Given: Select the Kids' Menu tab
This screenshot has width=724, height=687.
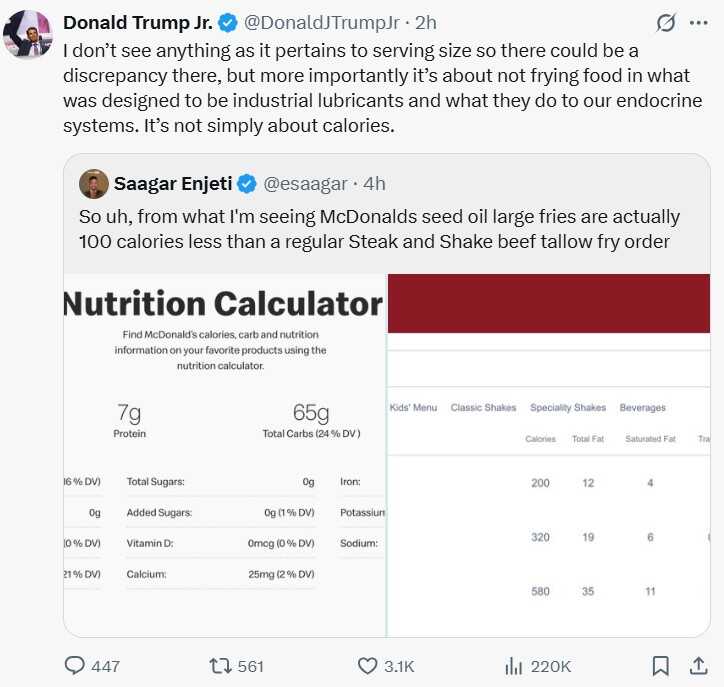Looking at the screenshot, I should (412, 408).
